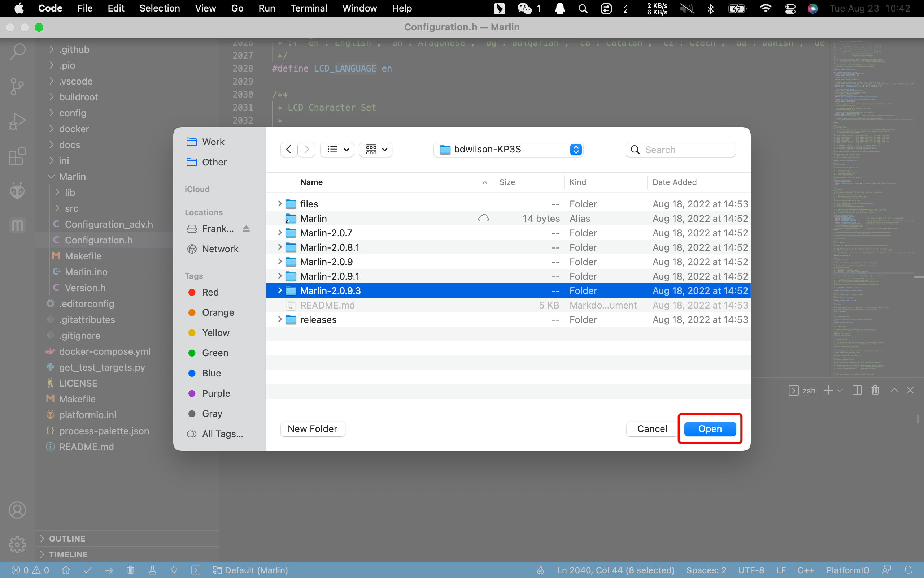
Task: Select Network location in sidebar
Action: 212,249
